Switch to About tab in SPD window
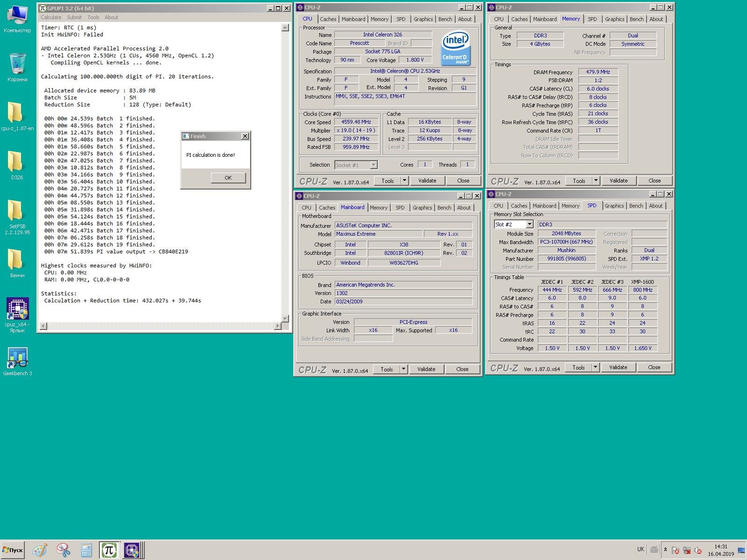The height and width of the screenshot is (560, 747). coord(655,206)
